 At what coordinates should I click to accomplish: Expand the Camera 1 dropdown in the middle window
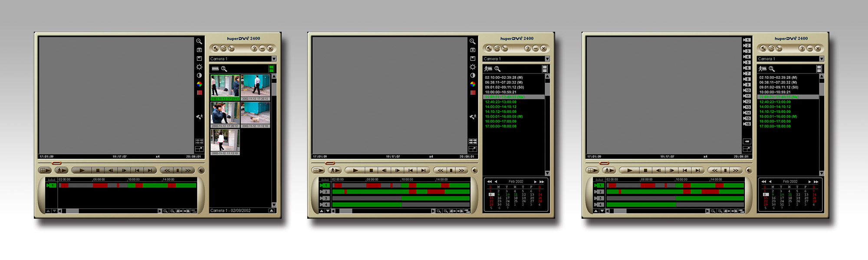[x=547, y=59]
